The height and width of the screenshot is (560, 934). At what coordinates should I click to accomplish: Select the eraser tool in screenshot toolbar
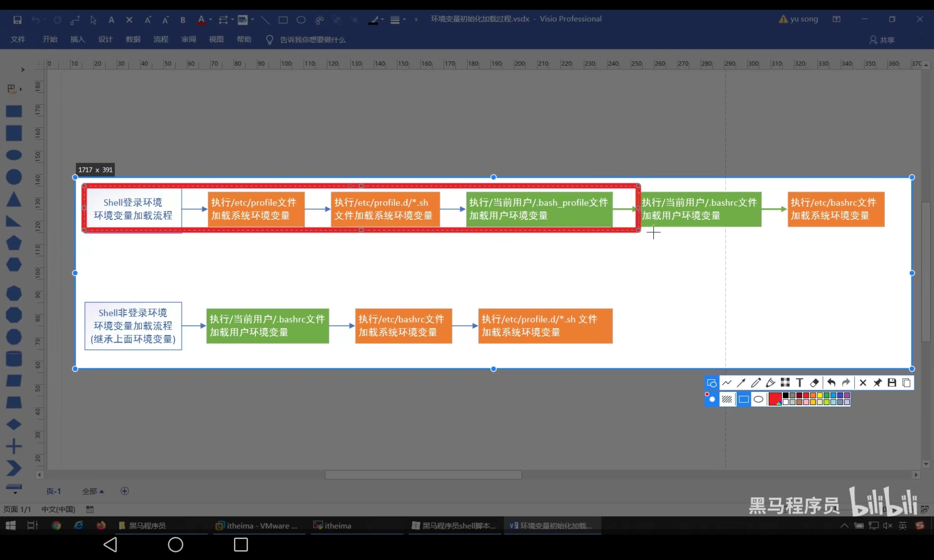coord(814,383)
